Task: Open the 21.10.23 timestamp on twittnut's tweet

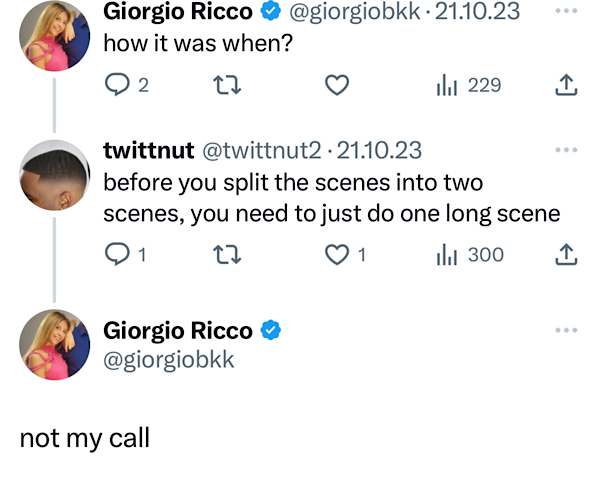Action: coord(379,151)
